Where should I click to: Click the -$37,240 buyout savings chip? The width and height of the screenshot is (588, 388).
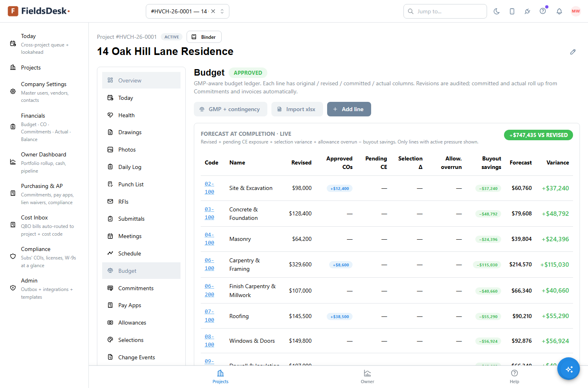click(x=488, y=188)
